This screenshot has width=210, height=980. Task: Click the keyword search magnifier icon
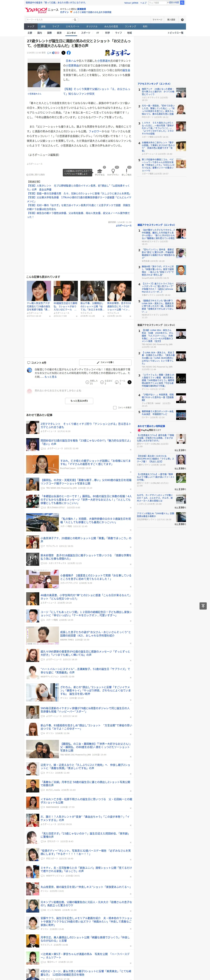pyautogui.click(x=75, y=20)
